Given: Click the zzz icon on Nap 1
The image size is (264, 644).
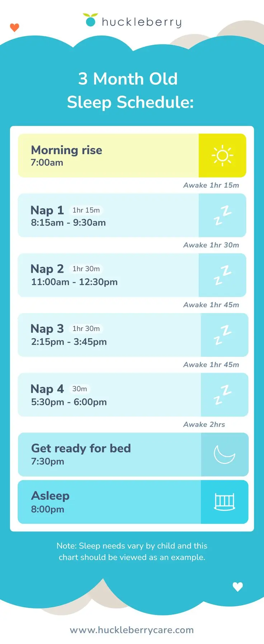Looking at the screenshot, I should coord(222,215).
